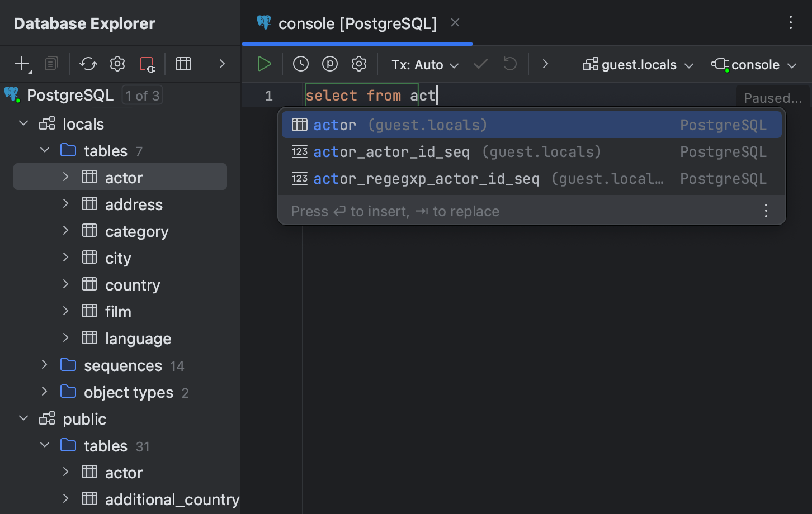Open the jump to data editor icon
Image resolution: width=812 pixels, height=514 pixels.
(x=183, y=64)
